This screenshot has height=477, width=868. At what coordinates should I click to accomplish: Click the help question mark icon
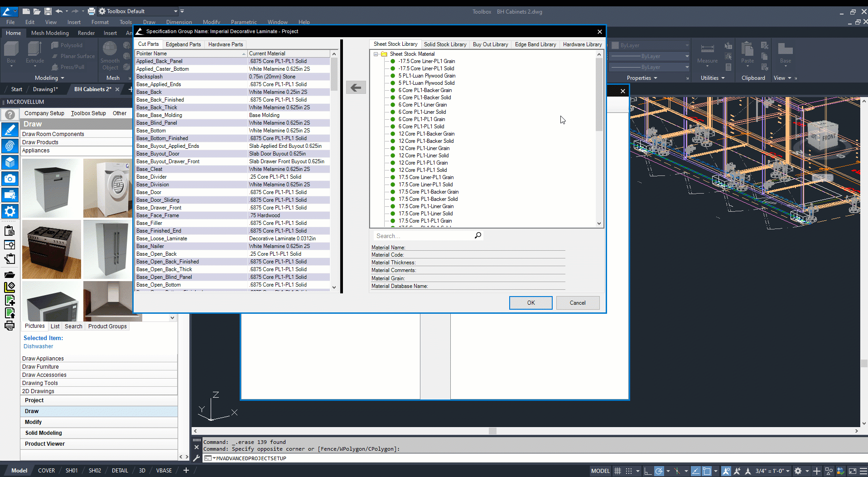pyautogui.click(x=10, y=115)
